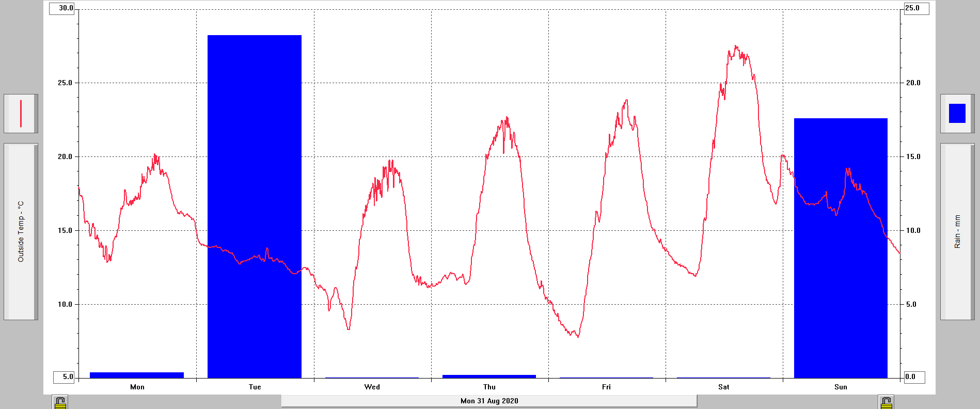980x409 pixels.
Task: Select the Fri day label
Action: coord(606,387)
